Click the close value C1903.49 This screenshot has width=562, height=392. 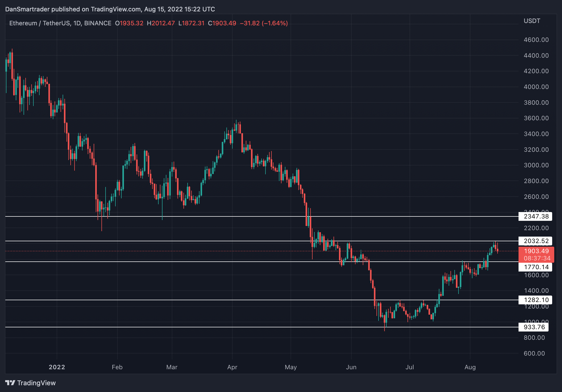pyautogui.click(x=222, y=23)
